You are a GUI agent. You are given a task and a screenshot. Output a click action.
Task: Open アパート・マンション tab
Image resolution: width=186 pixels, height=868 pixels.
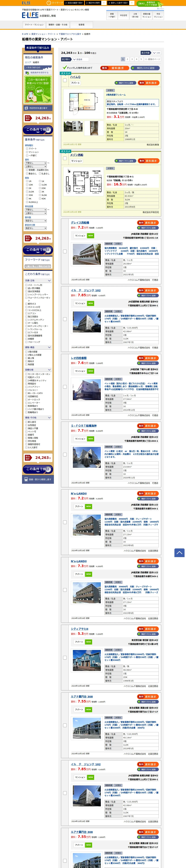[34, 25]
